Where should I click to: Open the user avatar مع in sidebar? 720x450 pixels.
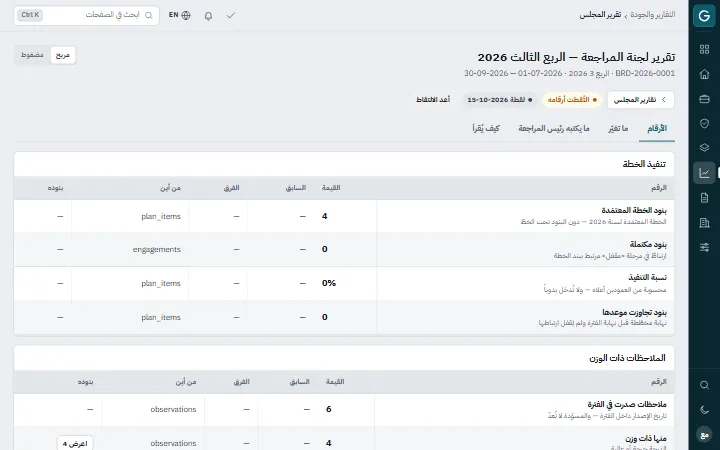point(704,434)
